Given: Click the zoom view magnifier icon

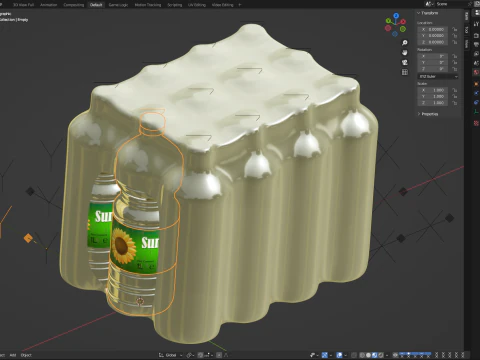Looking at the screenshot, I should [x=405, y=43].
